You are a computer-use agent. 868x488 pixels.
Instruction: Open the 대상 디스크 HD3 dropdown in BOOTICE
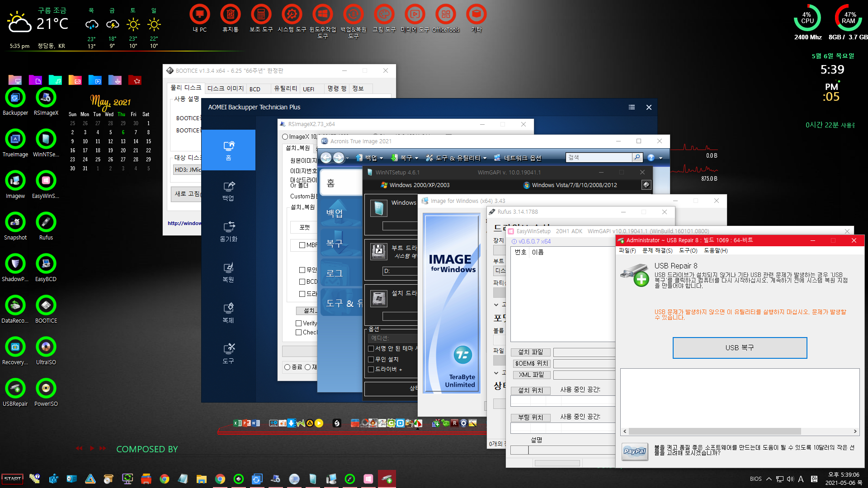tap(187, 170)
